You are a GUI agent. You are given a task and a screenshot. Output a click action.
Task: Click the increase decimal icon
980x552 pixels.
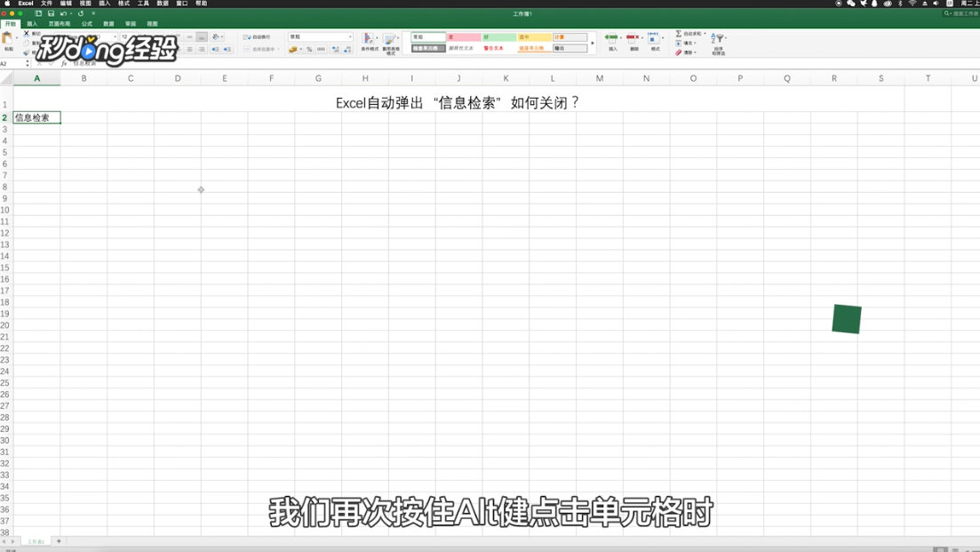pos(336,49)
